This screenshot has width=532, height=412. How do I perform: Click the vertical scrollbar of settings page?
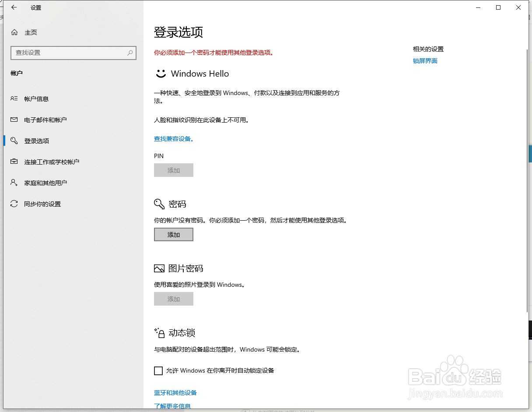coord(527,180)
